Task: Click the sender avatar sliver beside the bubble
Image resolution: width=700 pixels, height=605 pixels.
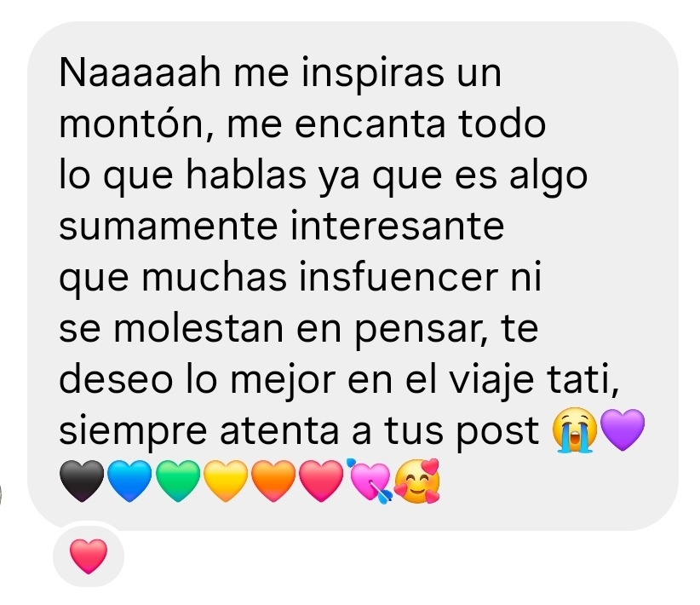Action: (x=1, y=494)
